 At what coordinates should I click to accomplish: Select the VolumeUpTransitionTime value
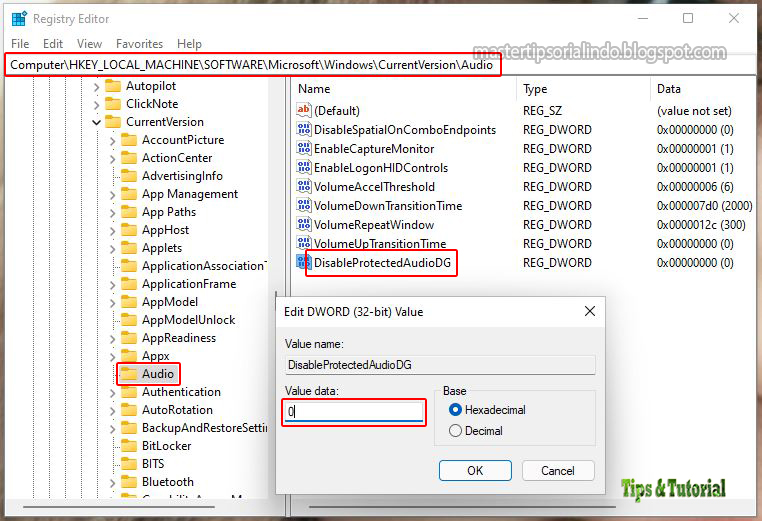coord(380,243)
